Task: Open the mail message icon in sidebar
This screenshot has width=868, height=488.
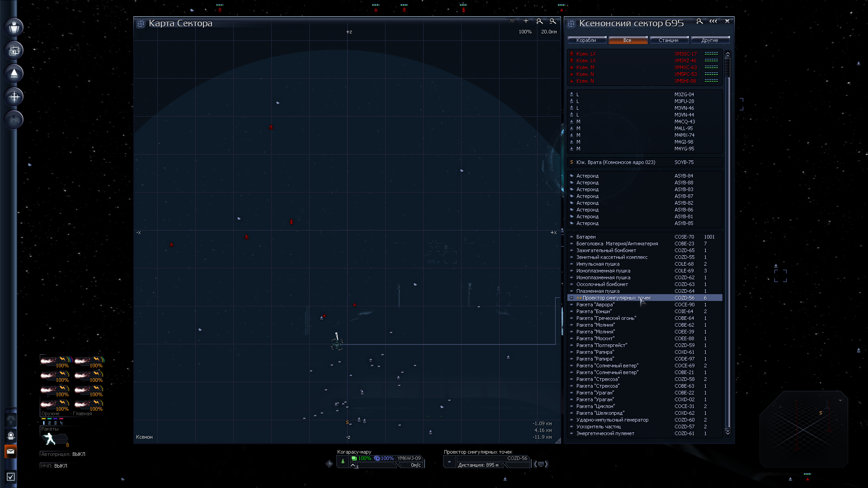Action: [x=11, y=451]
